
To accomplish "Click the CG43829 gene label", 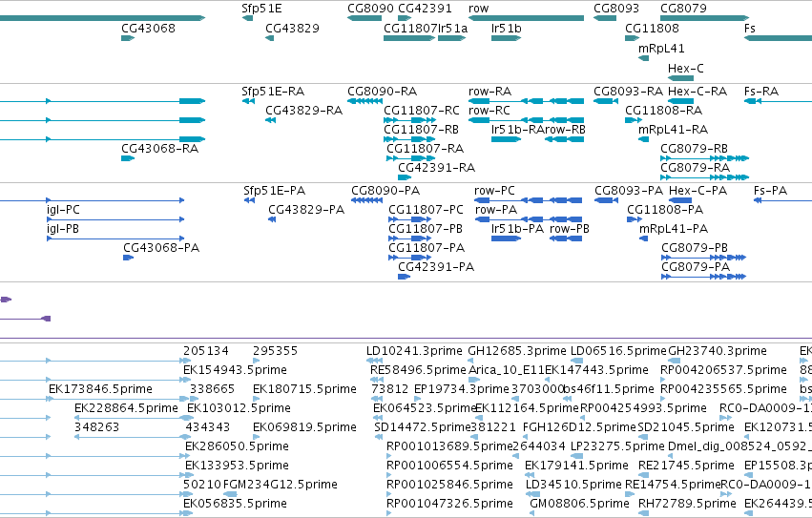I will (x=292, y=28).
